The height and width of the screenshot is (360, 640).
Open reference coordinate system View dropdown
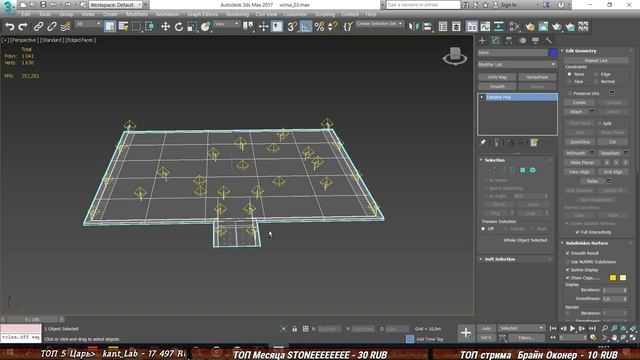(227, 24)
